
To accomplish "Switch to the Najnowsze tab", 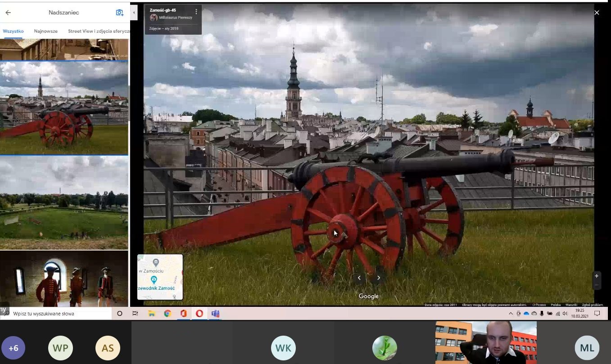I will (x=46, y=31).
